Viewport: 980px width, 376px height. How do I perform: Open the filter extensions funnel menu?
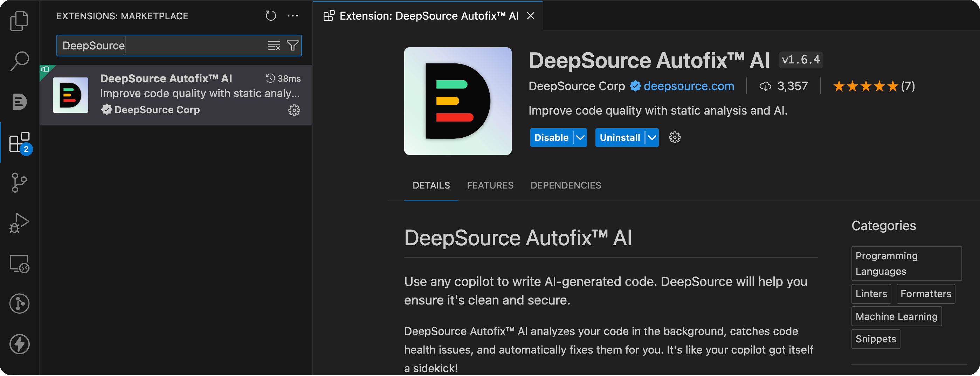(x=292, y=46)
